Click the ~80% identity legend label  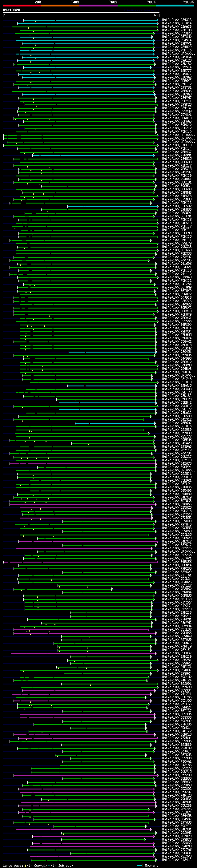point(151,2)
